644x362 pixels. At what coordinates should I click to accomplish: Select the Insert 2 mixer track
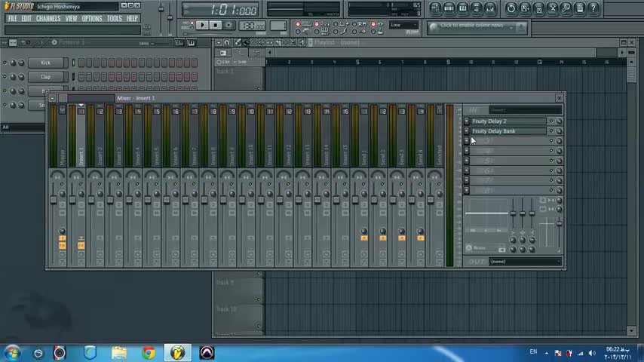coord(100,155)
